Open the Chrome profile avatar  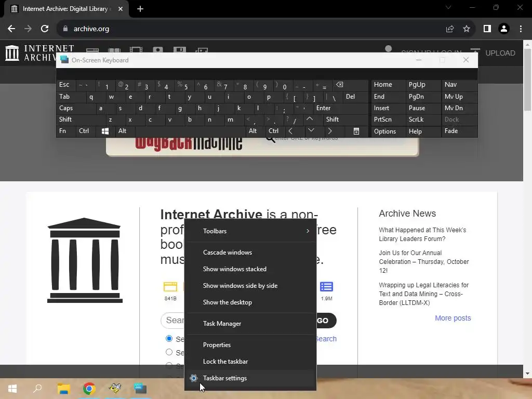(x=504, y=29)
